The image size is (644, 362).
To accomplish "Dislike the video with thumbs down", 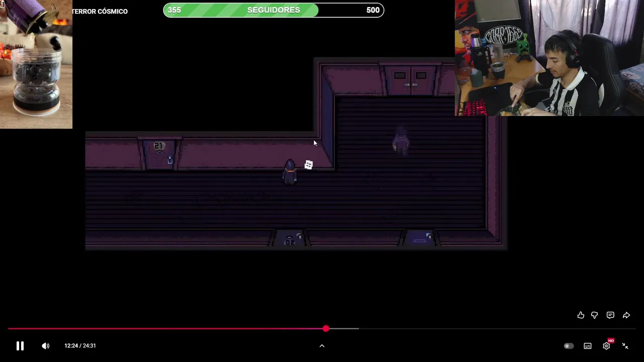I will [x=595, y=315].
